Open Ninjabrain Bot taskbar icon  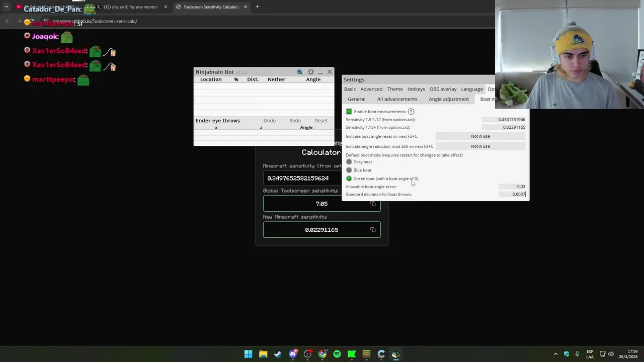click(396, 354)
